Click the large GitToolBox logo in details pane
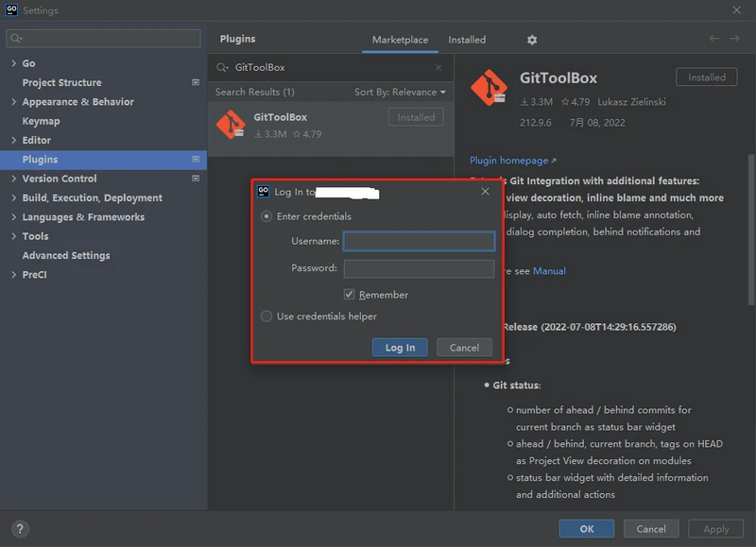 coord(489,87)
